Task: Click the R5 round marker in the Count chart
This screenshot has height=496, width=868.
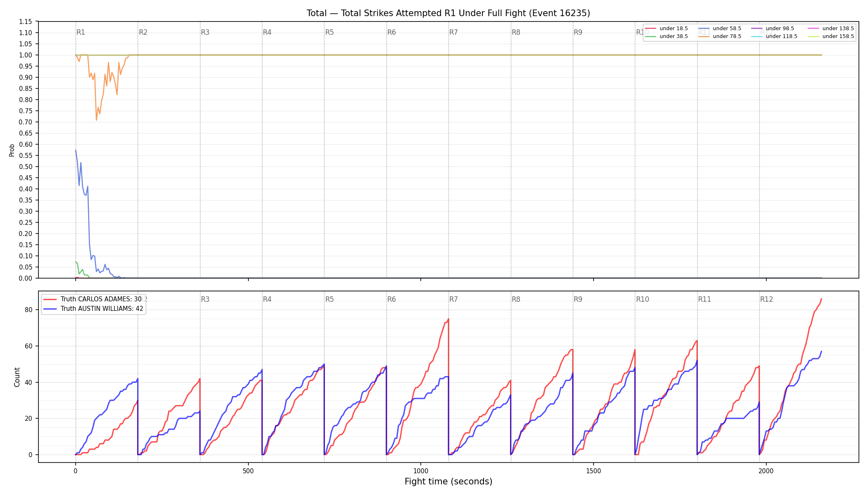Action: click(329, 299)
